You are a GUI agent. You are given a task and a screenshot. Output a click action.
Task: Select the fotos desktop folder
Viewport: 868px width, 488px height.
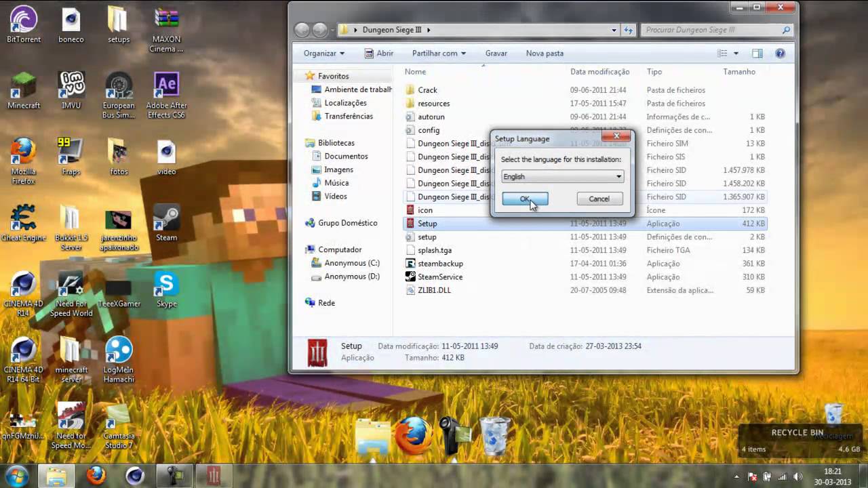click(119, 157)
